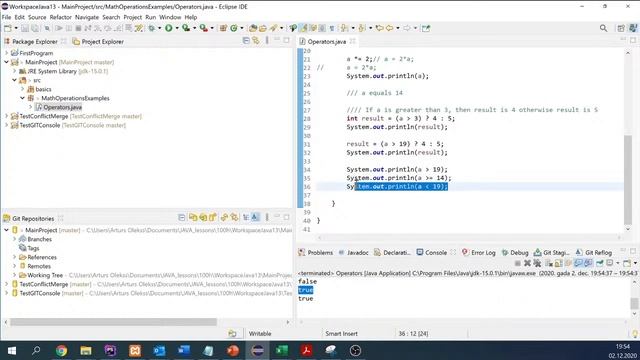640x360 pixels.
Task: Click Remove All Terminated Launches in console
Action: 537,263
